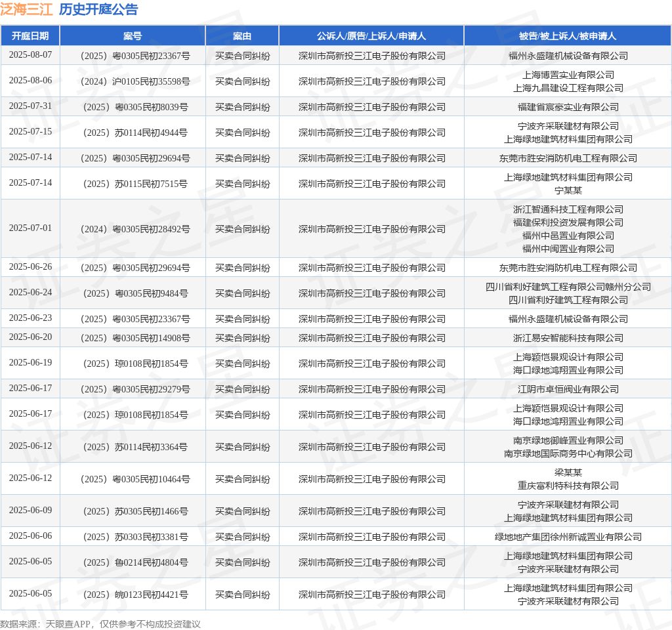Select case number (2025)粤0305民初9484号
Viewport: 672px width, 630px height.
[x=135, y=293]
